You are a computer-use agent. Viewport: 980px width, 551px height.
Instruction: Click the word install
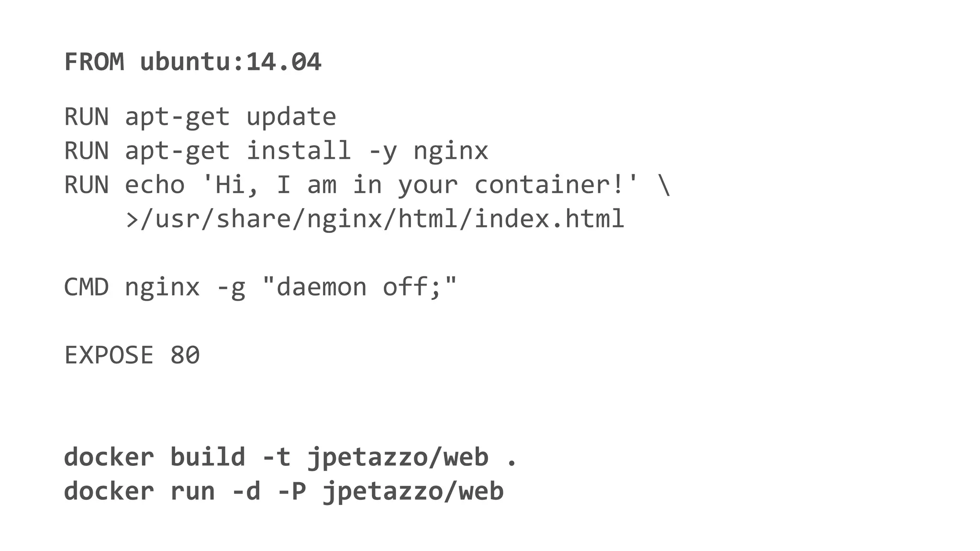click(299, 151)
